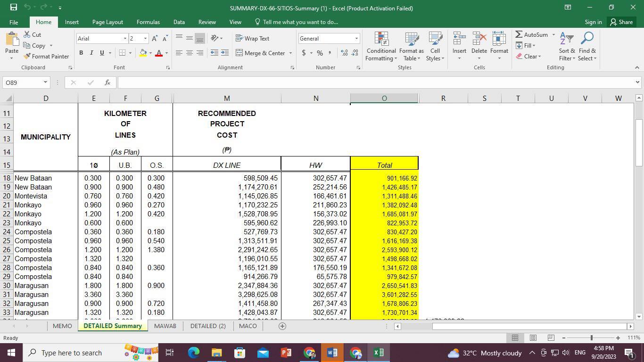Switch to the MAWAB sheet tab
Screen dimensions: 644x362
(165, 326)
